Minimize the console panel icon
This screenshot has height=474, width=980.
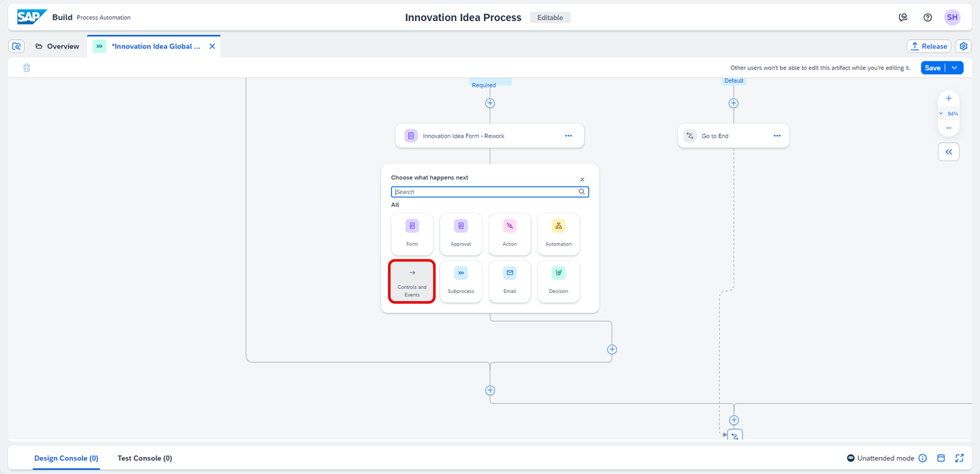coord(941,458)
